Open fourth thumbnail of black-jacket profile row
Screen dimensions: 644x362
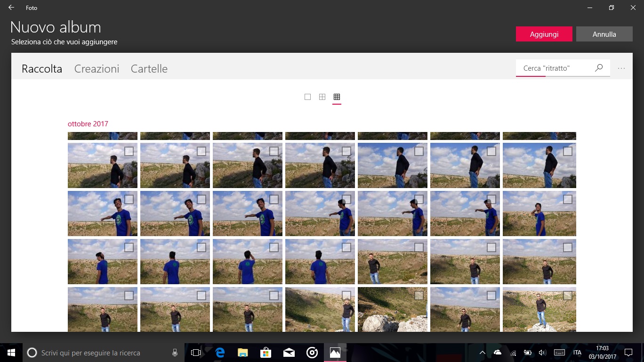320,165
